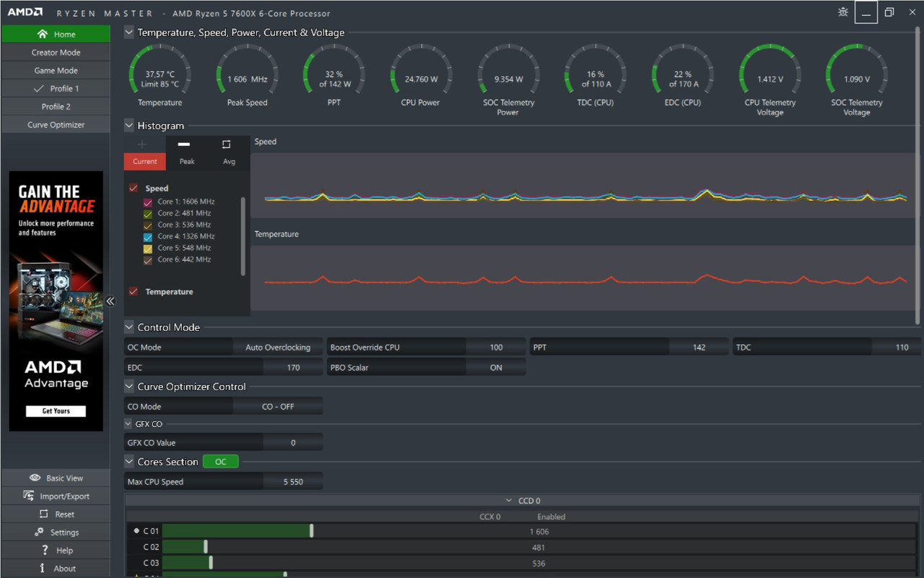Click the Profile 1 checkmark icon
924x578 pixels.
point(39,88)
